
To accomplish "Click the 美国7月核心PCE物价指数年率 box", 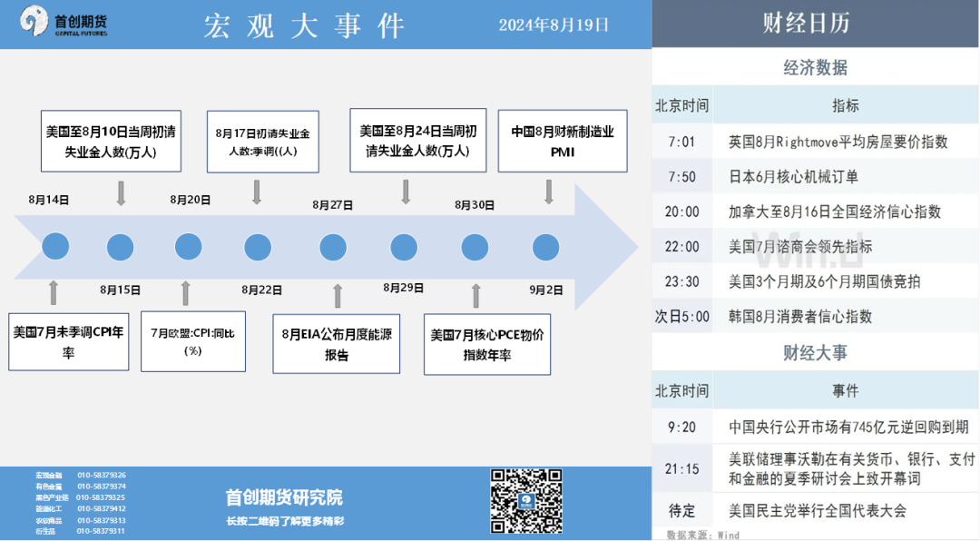I will click(x=487, y=345).
